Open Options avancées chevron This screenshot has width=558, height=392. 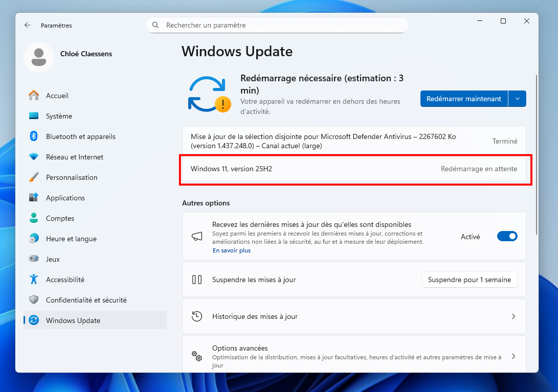click(x=514, y=356)
